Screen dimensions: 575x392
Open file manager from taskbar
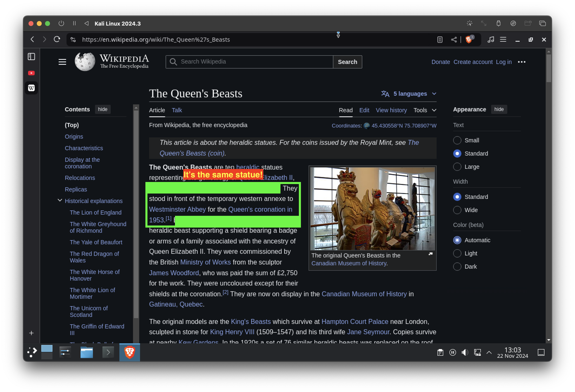click(87, 352)
